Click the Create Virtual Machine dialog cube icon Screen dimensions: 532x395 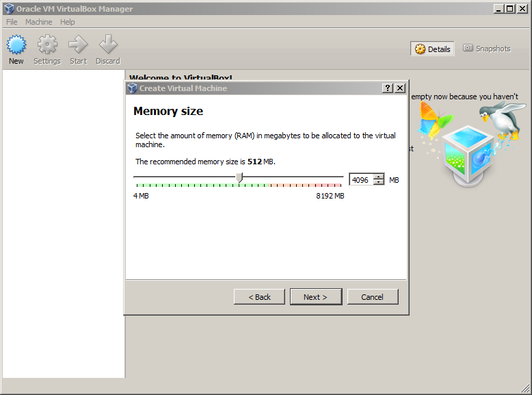[x=132, y=88]
